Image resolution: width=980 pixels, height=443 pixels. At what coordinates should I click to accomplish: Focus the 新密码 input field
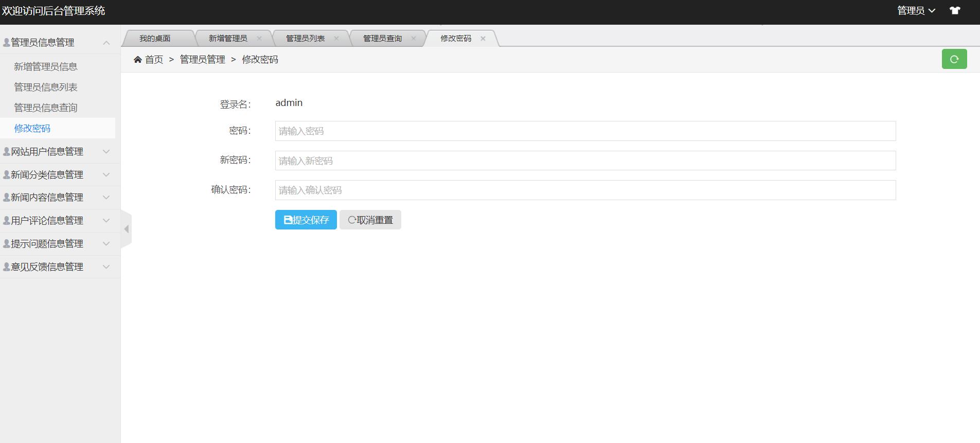click(585, 161)
